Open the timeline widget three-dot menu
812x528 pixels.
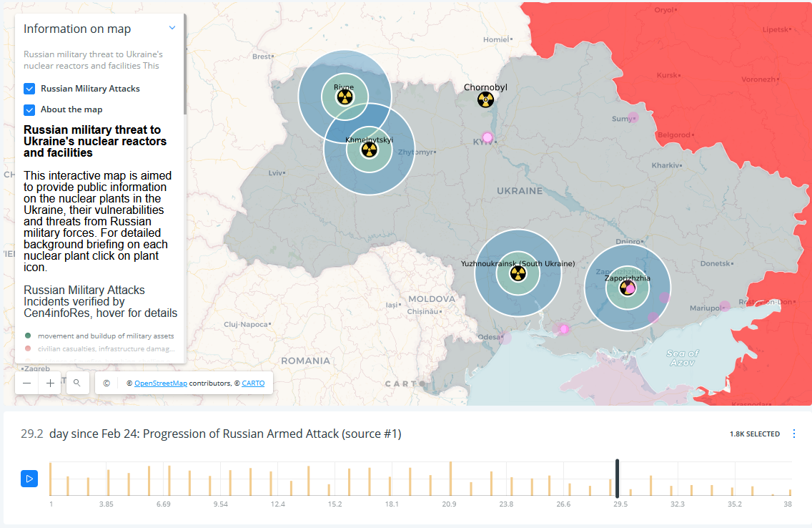tap(794, 434)
